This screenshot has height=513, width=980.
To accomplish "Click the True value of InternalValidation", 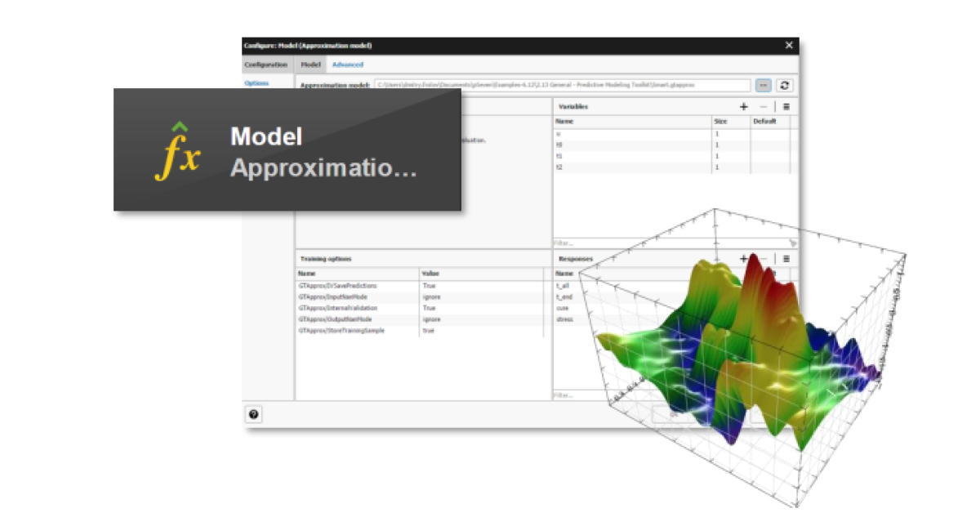I will (429, 308).
